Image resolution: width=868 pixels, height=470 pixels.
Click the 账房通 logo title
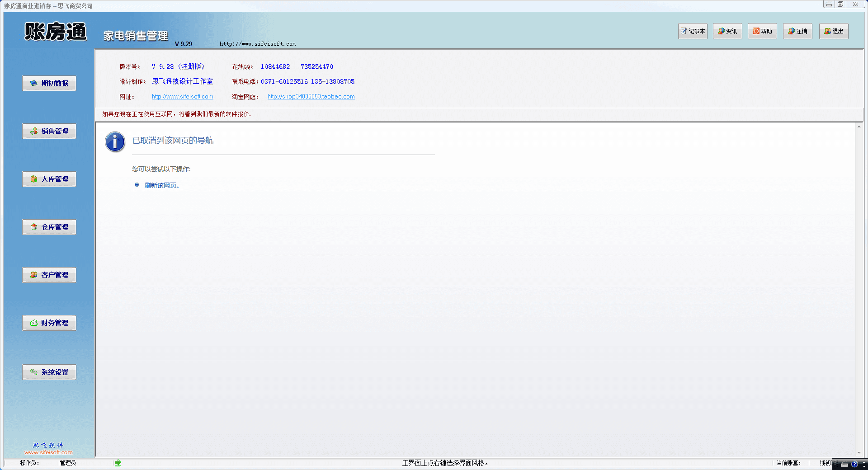(x=55, y=32)
